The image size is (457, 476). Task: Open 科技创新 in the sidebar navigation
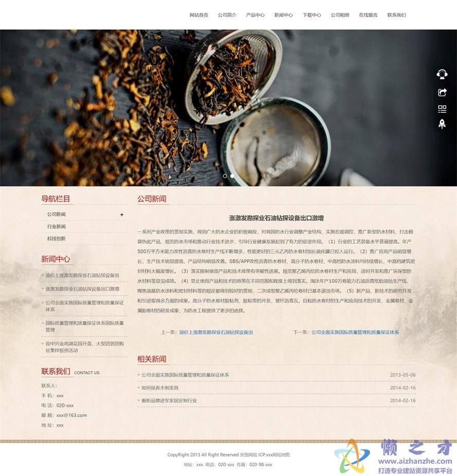click(57, 239)
